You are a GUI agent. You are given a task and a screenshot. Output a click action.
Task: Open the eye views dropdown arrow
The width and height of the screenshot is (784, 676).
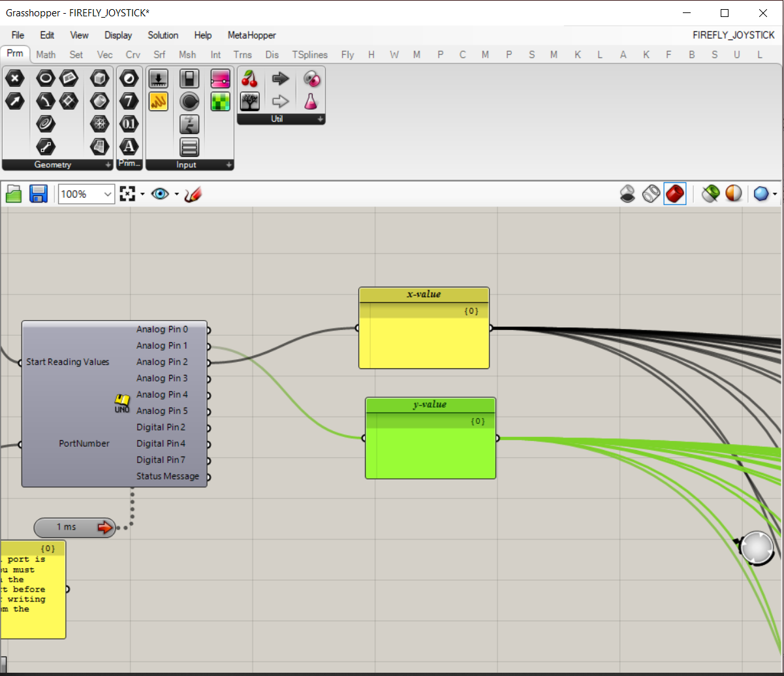(176, 194)
